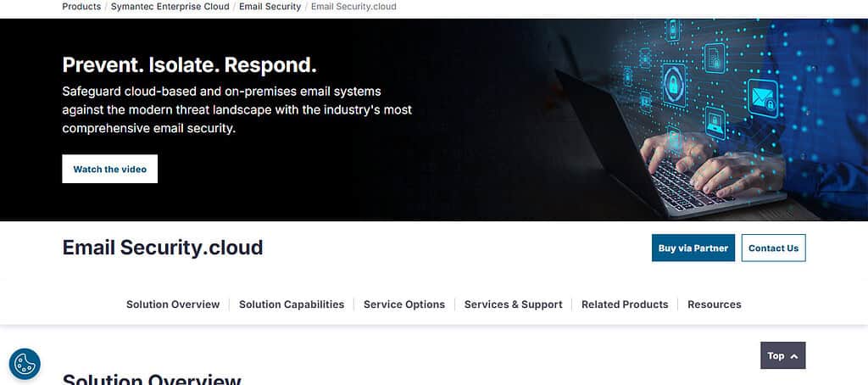Viewport: 868px width, 385px height.
Task: Go to the Resources tab
Action: click(714, 304)
